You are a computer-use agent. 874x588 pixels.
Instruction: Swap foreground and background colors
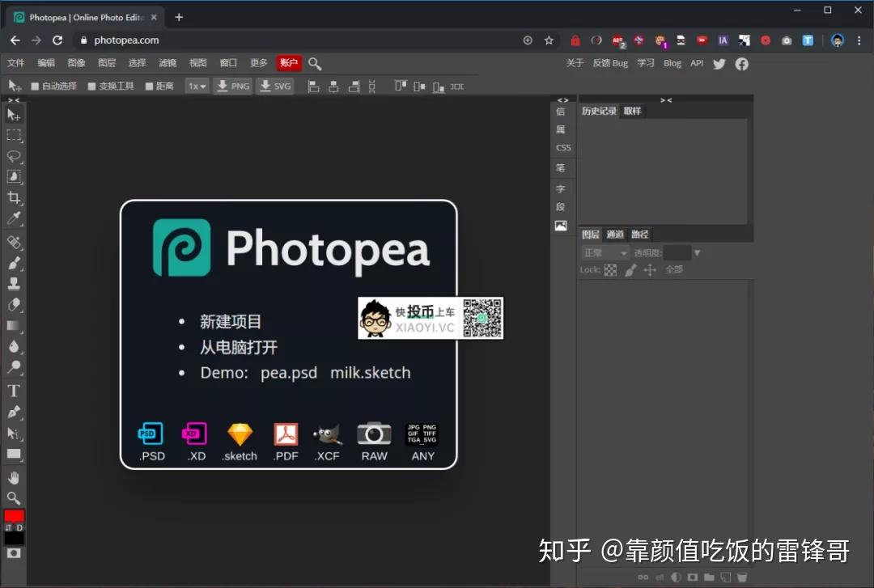8,527
